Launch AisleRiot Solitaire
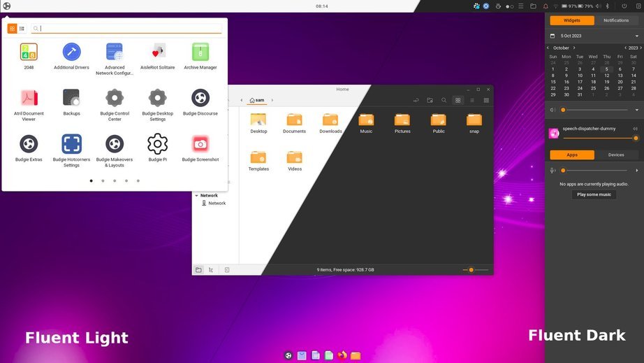The height and width of the screenshot is (363, 644). [x=158, y=55]
